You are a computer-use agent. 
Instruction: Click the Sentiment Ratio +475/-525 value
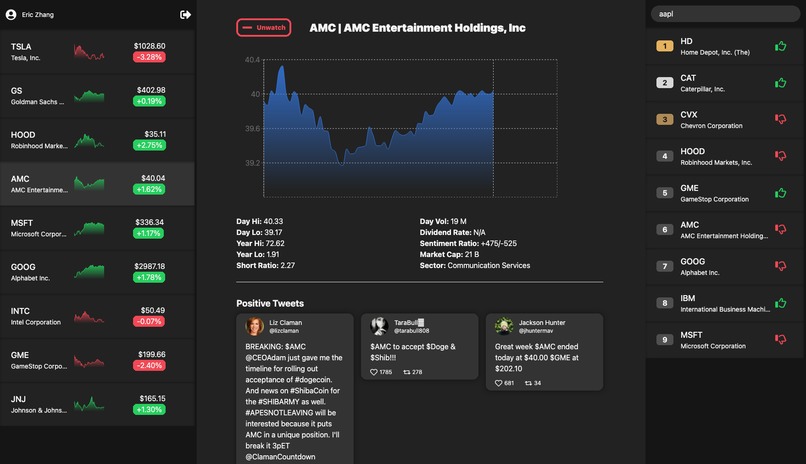point(499,244)
